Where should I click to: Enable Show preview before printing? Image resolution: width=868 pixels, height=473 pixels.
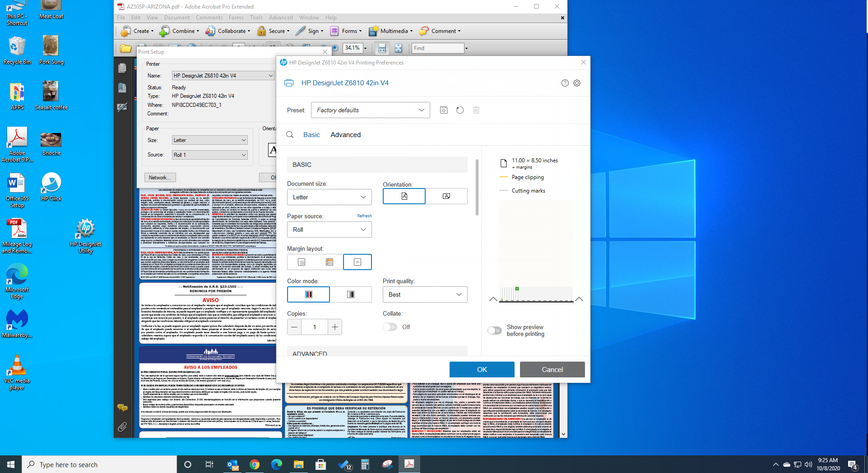pos(495,331)
